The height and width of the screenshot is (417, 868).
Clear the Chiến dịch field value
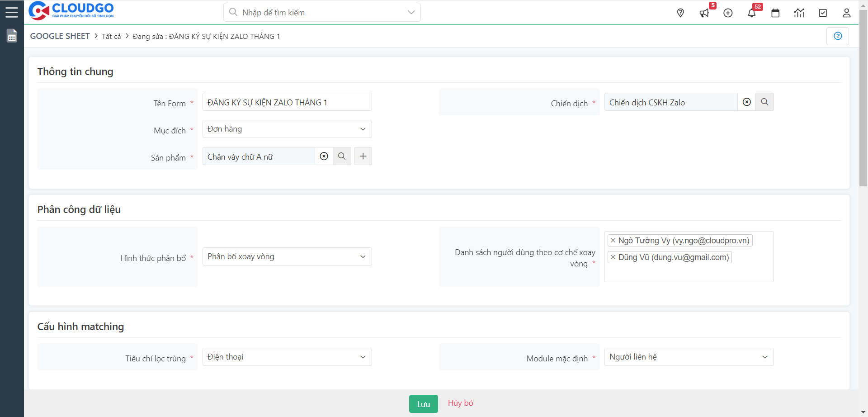(747, 102)
